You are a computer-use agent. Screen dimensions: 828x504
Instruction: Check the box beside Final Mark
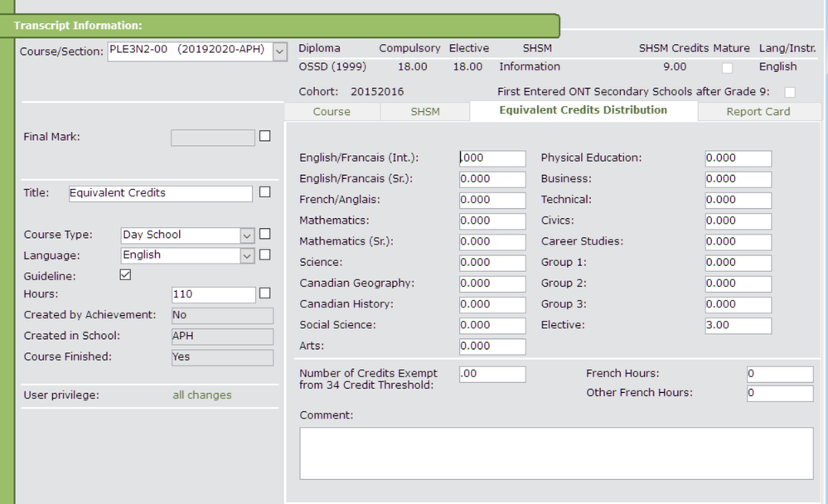[265, 136]
